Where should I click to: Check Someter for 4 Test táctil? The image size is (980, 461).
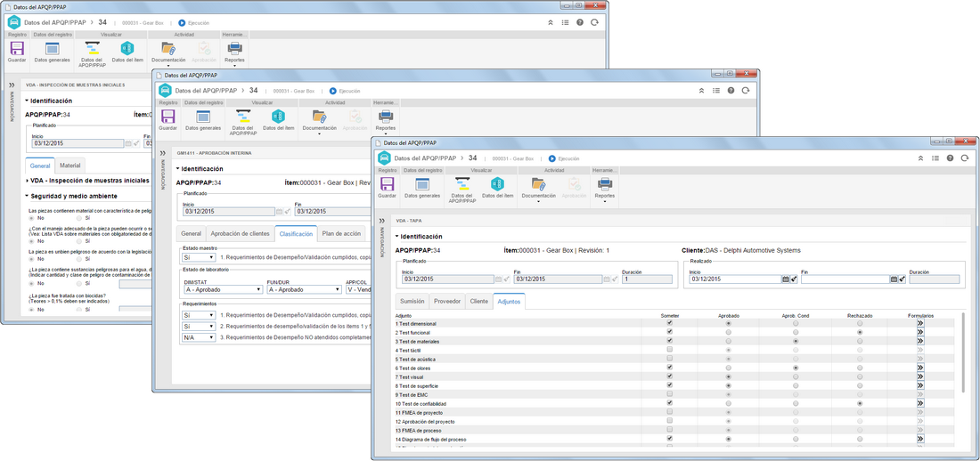pyautogui.click(x=670, y=351)
